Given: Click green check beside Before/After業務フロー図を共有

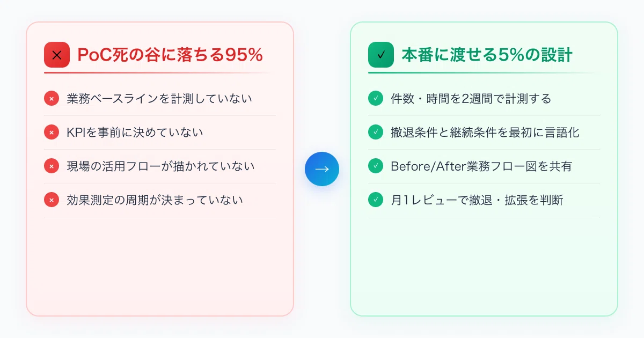Looking at the screenshot, I should tap(376, 166).
